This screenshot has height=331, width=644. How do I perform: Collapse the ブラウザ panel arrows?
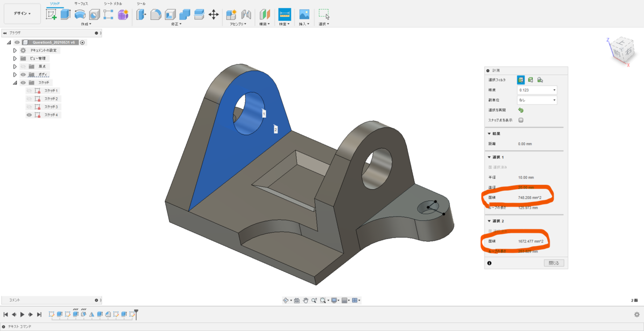coord(5,33)
